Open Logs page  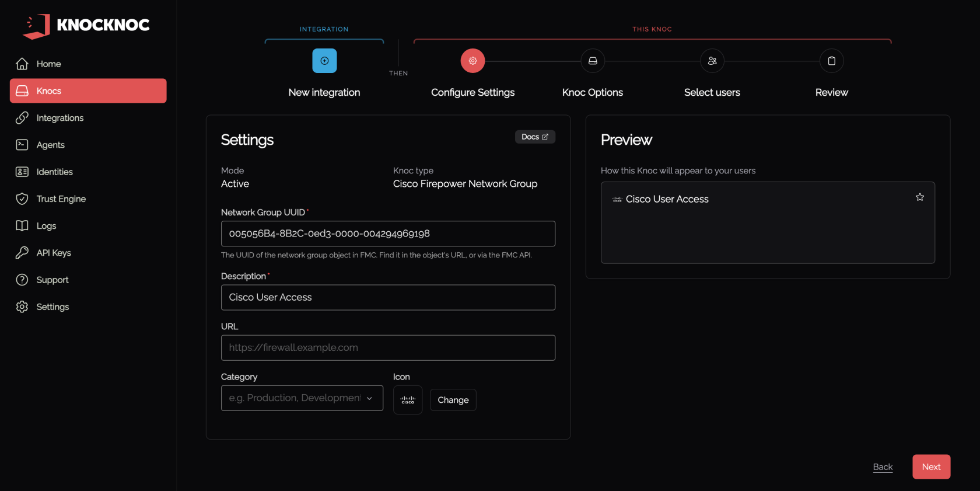pyautogui.click(x=88, y=226)
